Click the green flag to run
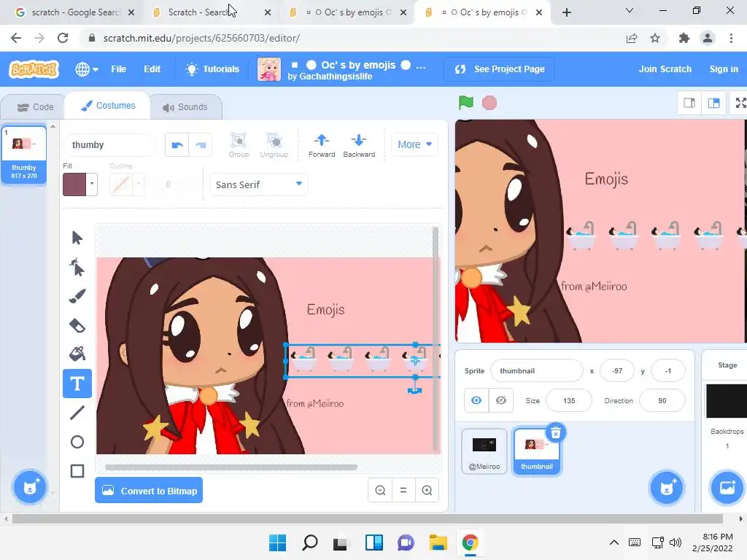 pyautogui.click(x=465, y=102)
